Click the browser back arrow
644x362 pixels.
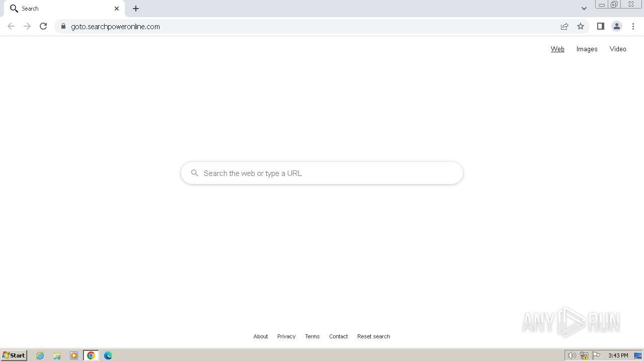(11, 26)
